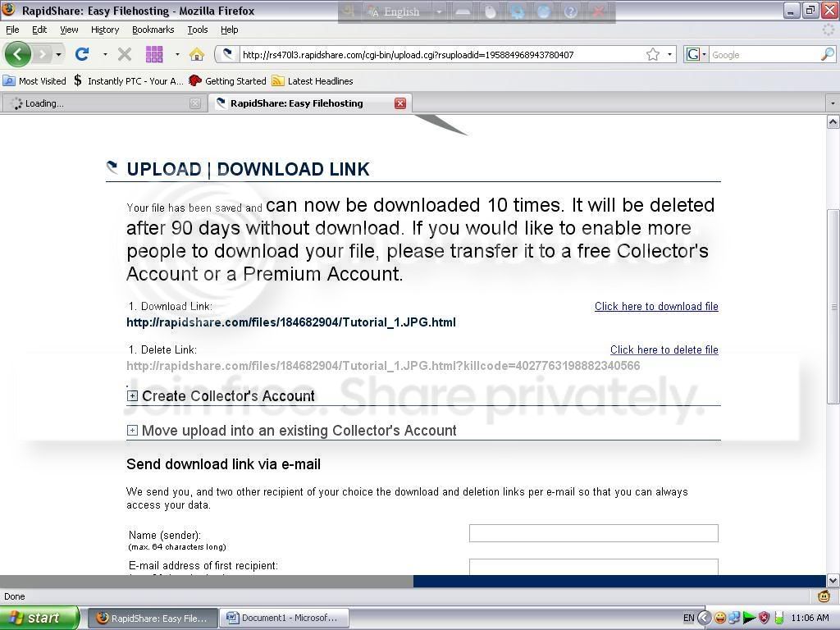This screenshot has height=630, width=840.
Task: Click the EN language indicator in taskbar
Action: point(688,619)
